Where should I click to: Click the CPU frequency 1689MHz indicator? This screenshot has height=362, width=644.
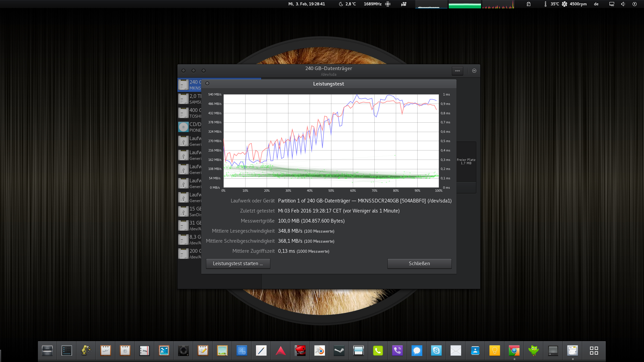pos(372,4)
